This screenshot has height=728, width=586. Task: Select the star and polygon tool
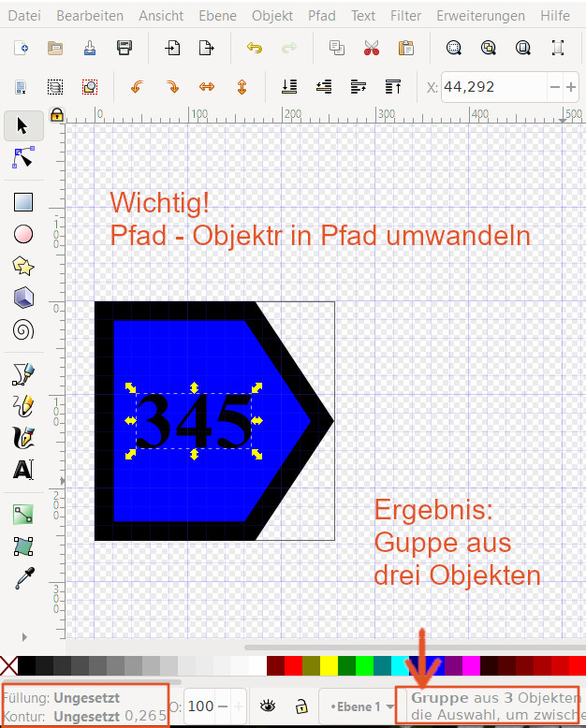pyautogui.click(x=23, y=266)
